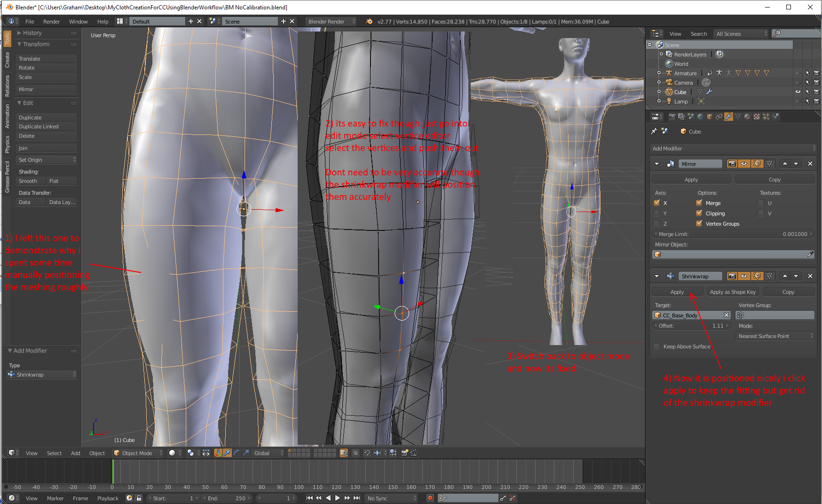Screen dimensions: 822x504
Task: Open the No Sync dropdown in timeline
Action: tap(391, 498)
